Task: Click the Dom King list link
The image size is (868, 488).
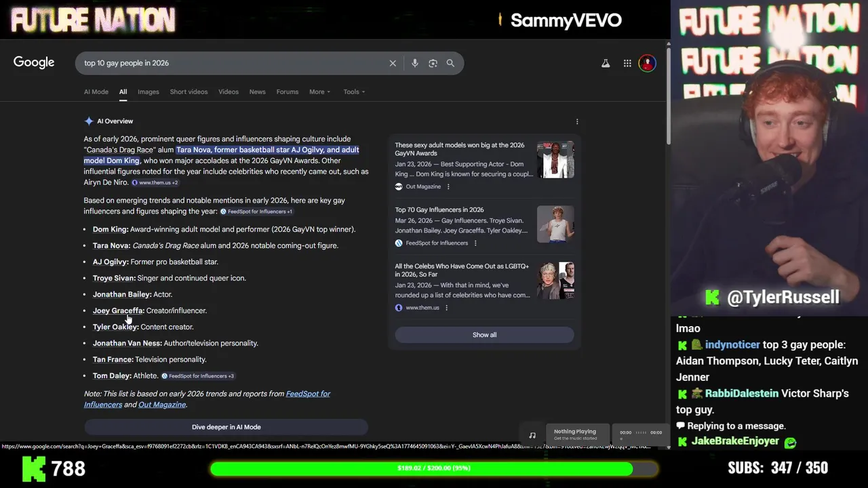Action: (x=111, y=229)
